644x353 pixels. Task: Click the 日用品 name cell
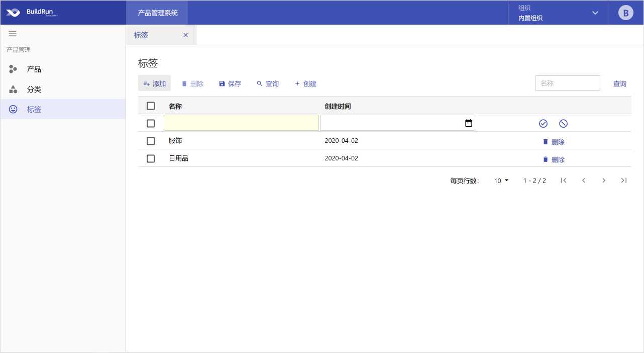point(178,158)
